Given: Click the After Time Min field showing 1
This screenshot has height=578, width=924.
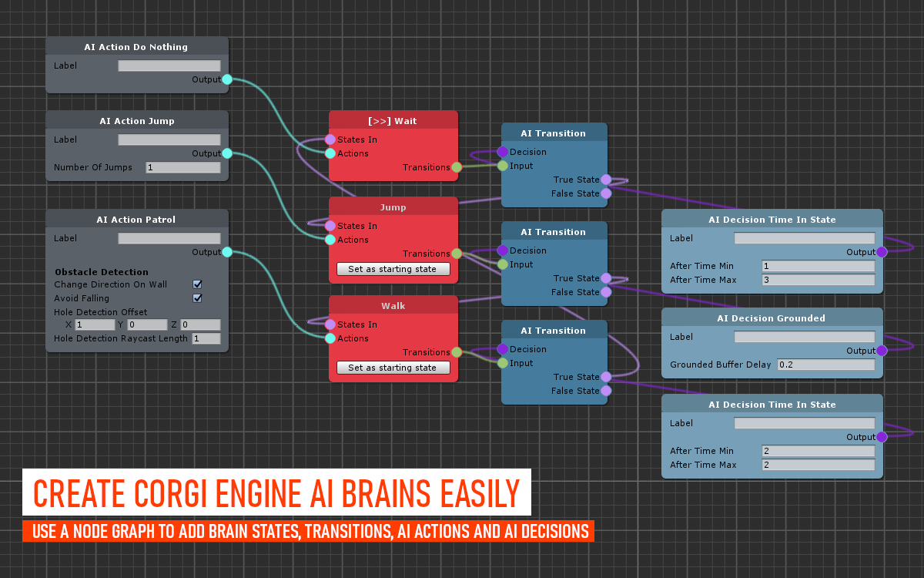Looking at the screenshot, I should click(819, 266).
